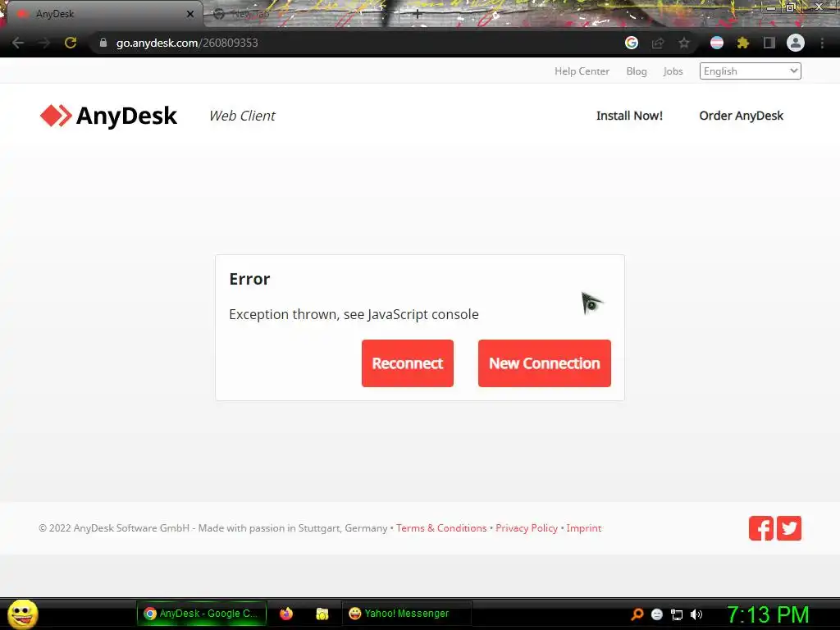Viewport: 840px width, 630px height.
Task: Restore down the browser window
Action: click(x=790, y=7)
